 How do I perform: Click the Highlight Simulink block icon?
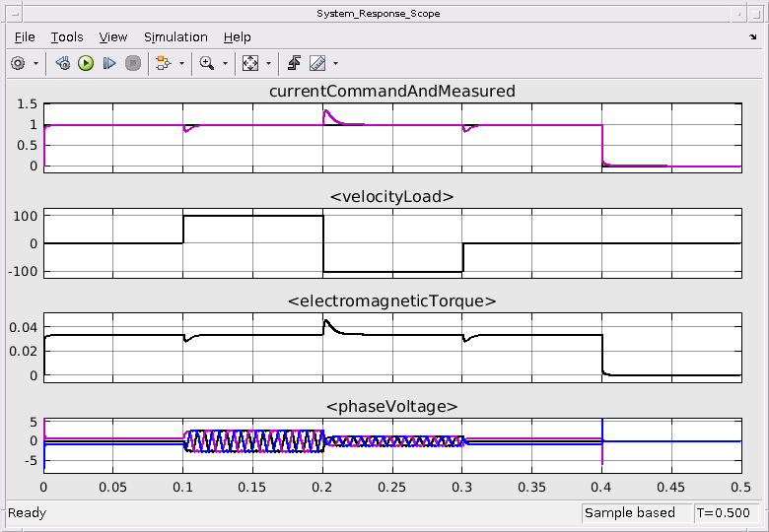[x=164, y=63]
